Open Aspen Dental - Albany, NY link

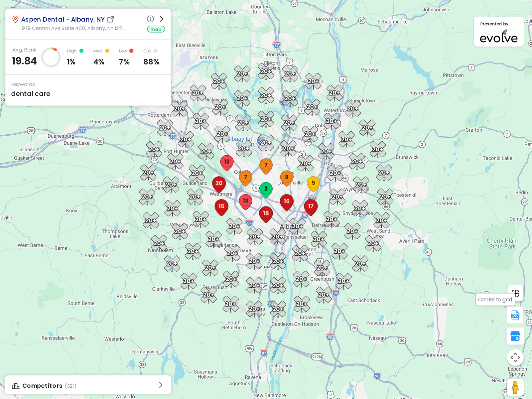(63, 19)
